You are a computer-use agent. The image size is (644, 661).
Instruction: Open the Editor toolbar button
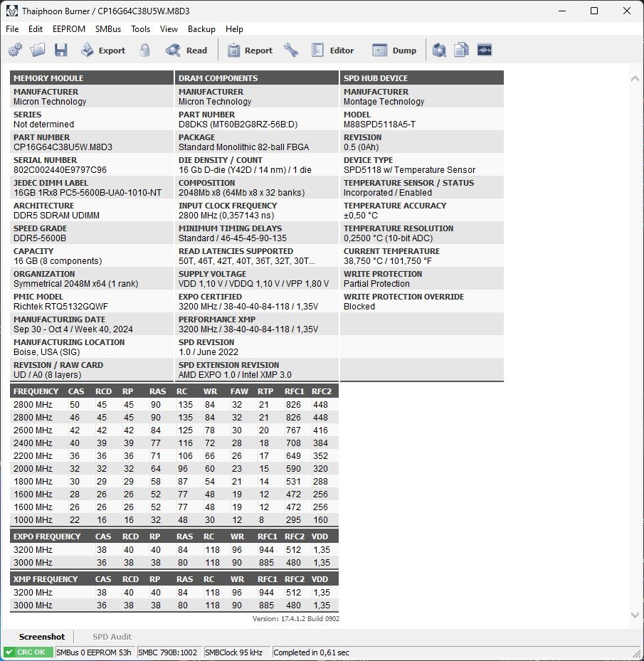pos(333,51)
